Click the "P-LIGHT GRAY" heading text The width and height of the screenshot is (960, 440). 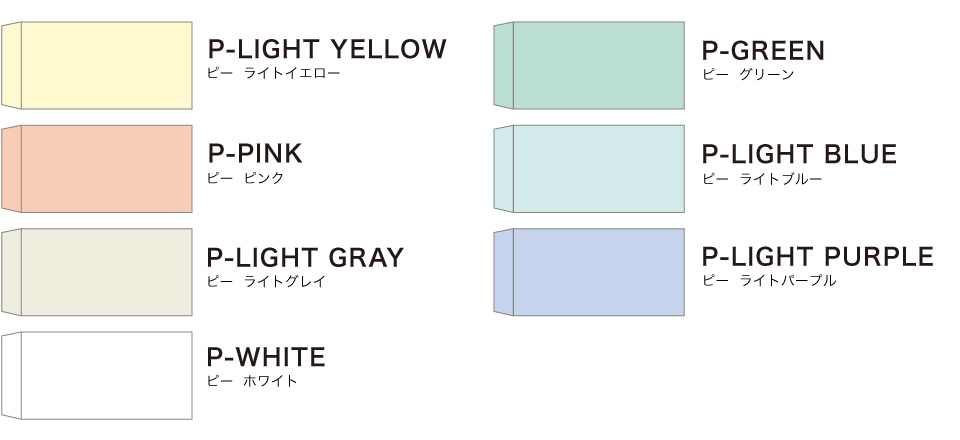point(305,257)
